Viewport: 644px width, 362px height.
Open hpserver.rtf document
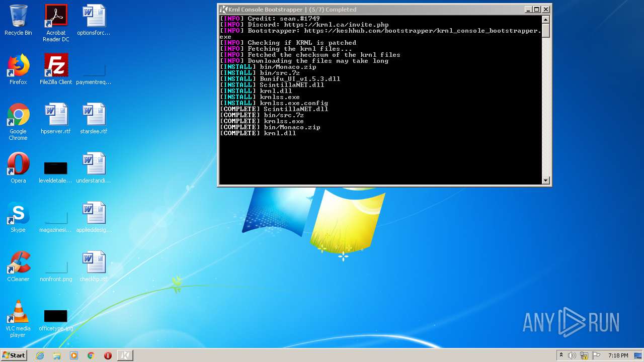click(x=56, y=119)
